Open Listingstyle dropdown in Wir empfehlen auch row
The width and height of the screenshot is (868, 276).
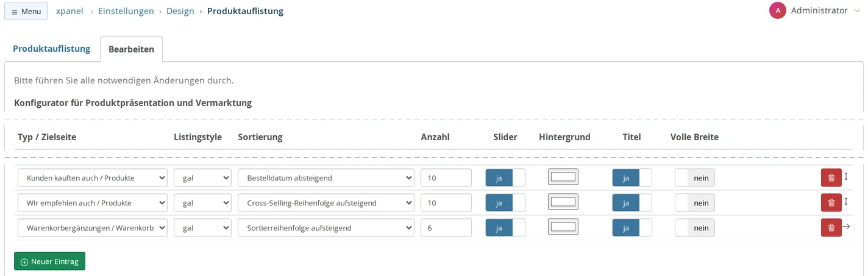tap(202, 203)
